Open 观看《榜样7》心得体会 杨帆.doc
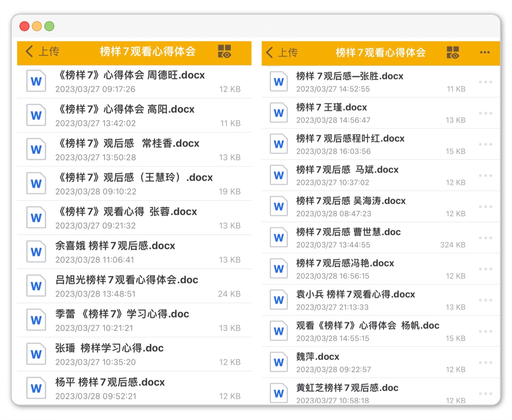Image resolution: width=512 pixels, height=420 pixels. pyautogui.click(x=368, y=325)
